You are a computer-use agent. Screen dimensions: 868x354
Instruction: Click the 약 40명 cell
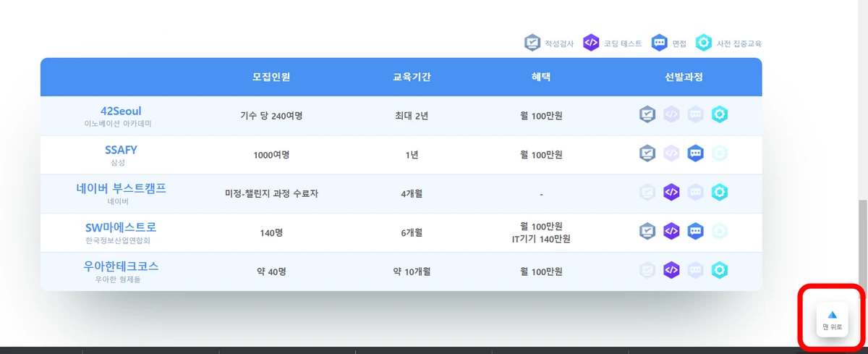[271, 272]
